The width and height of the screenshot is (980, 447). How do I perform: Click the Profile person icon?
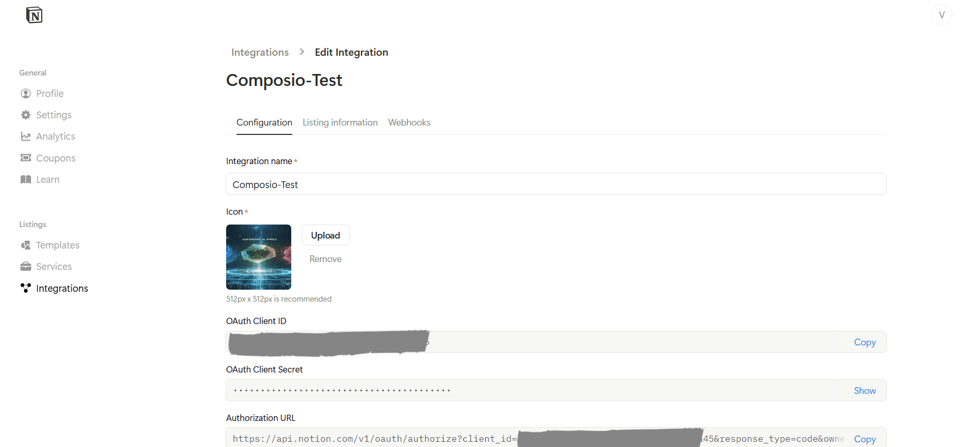coord(26,93)
